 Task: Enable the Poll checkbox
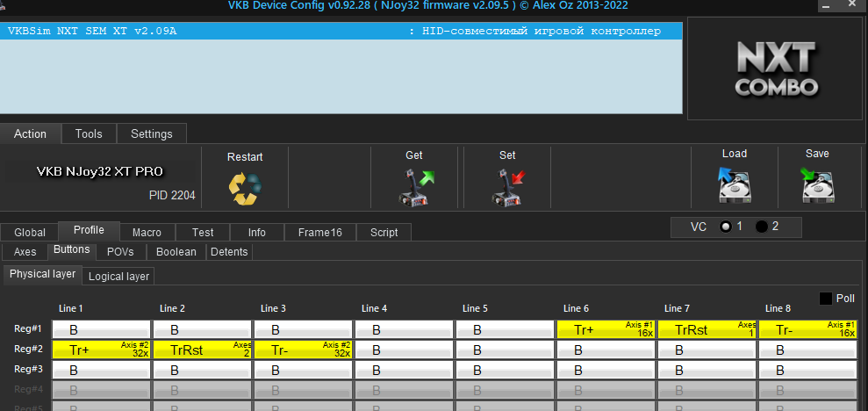point(825,299)
